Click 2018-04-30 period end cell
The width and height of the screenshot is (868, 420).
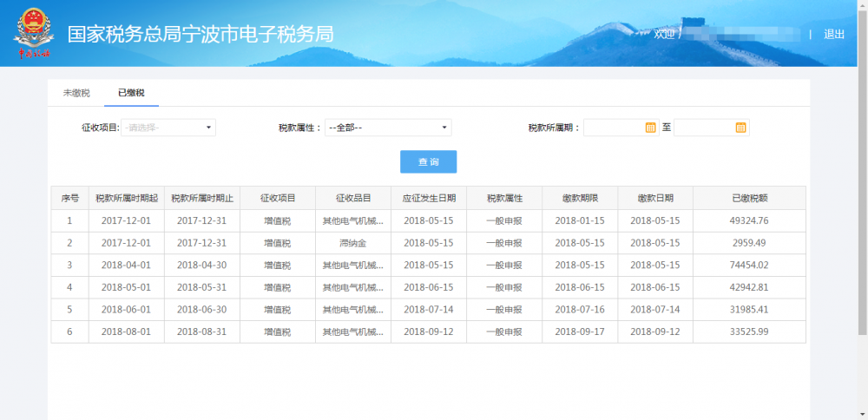(202, 265)
